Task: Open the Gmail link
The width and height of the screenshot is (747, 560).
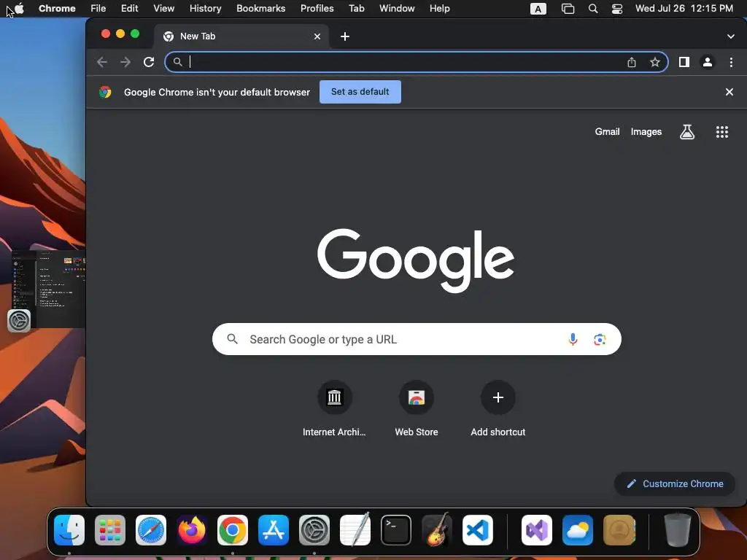Action: [x=607, y=132]
